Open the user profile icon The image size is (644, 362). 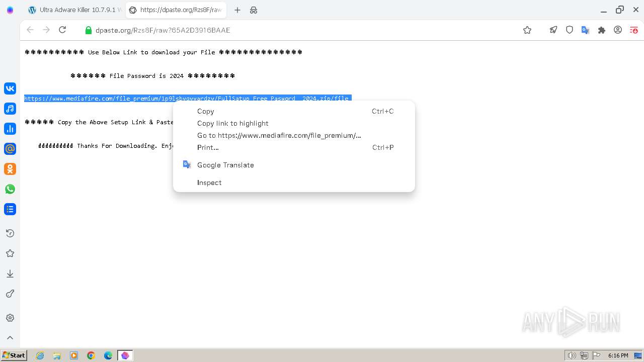coord(618,30)
